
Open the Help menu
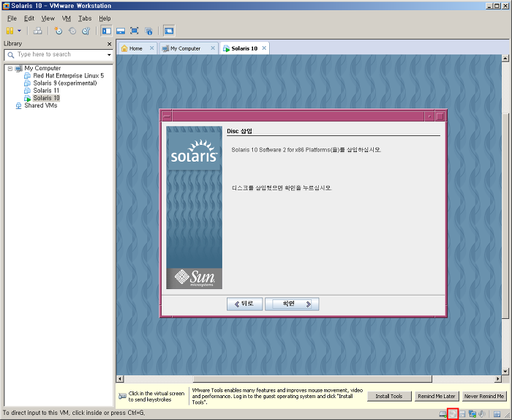105,18
